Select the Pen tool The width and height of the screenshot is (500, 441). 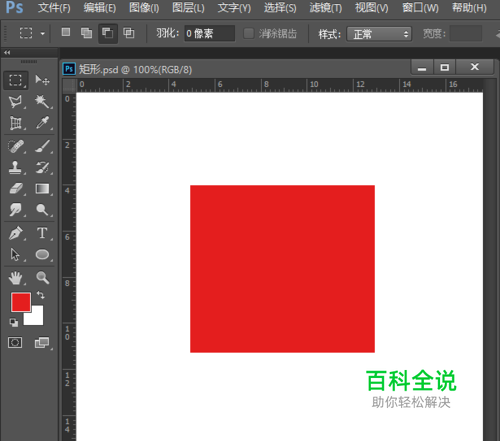coord(16,233)
